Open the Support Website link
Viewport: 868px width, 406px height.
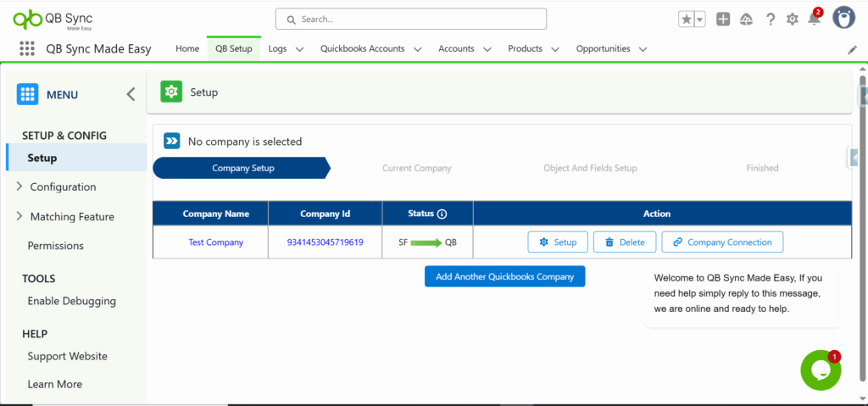click(68, 356)
